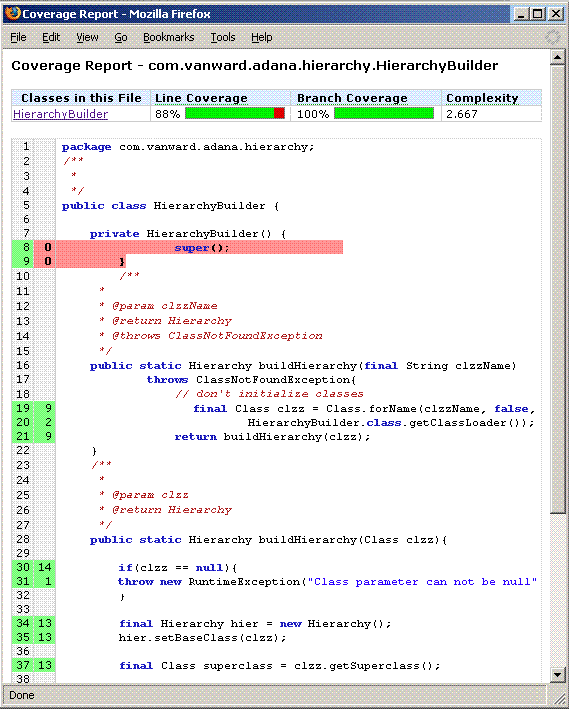
Task: Click the uncovered super() line 8
Action: click(x=199, y=247)
